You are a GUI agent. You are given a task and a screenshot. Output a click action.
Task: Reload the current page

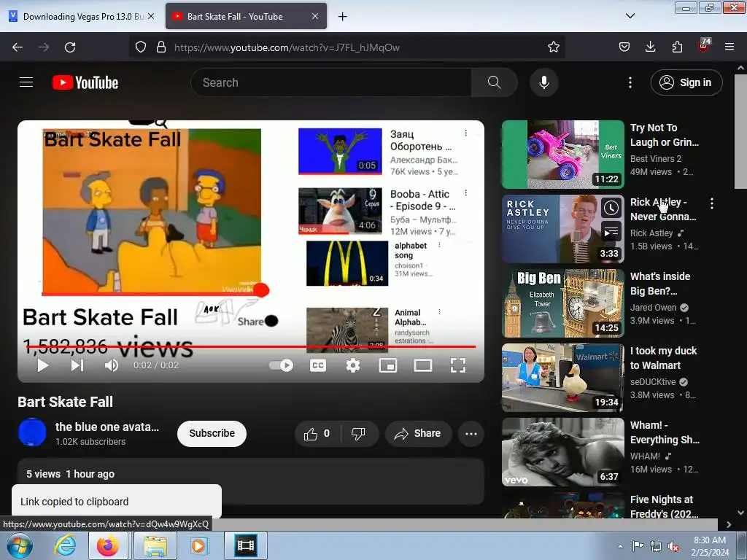70,47
